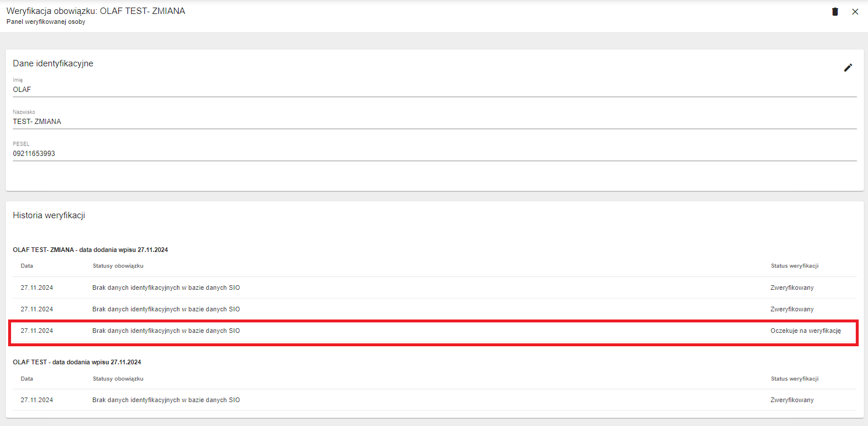Click the Historia weryfikacji section heading
The height and width of the screenshot is (426, 868).
point(49,215)
